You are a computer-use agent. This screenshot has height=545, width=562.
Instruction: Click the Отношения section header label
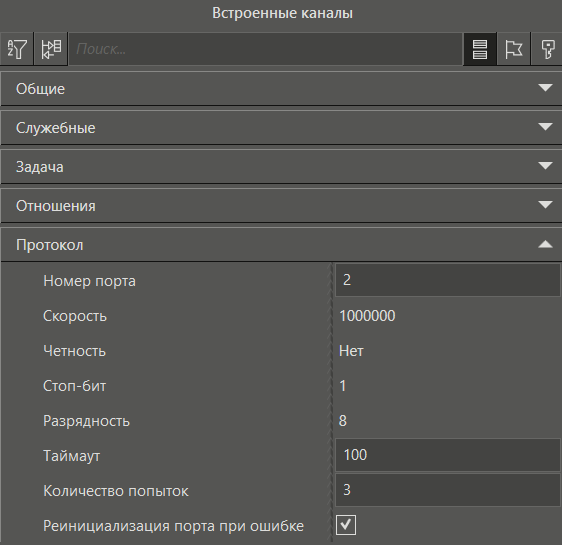tap(56, 206)
